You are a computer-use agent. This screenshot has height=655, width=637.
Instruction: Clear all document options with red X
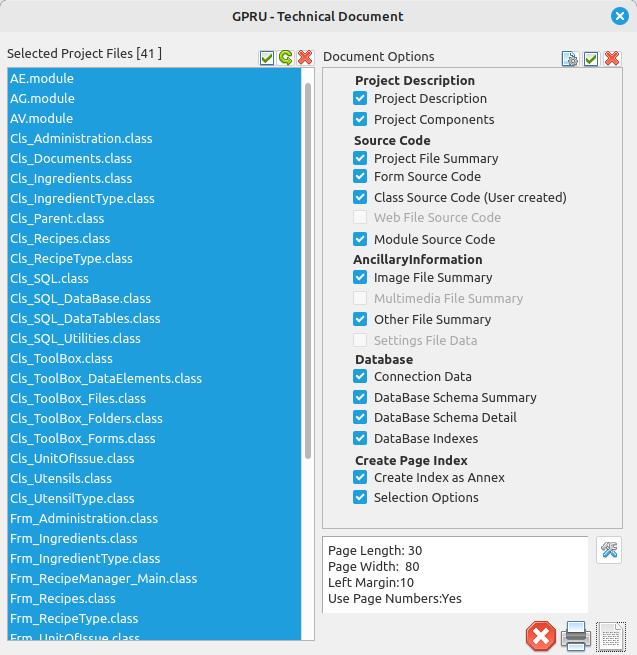[x=612, y=59]
